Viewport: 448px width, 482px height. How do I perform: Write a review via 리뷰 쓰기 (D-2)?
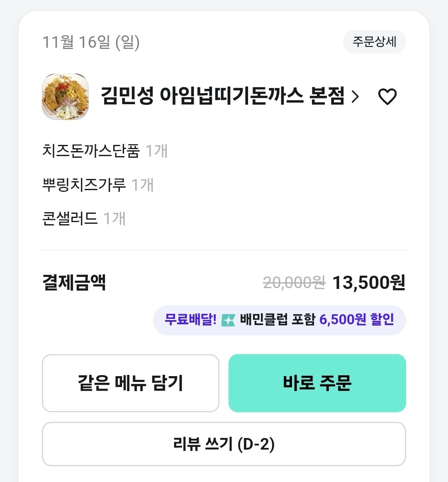pyautogui.click(x=224, y=444)
